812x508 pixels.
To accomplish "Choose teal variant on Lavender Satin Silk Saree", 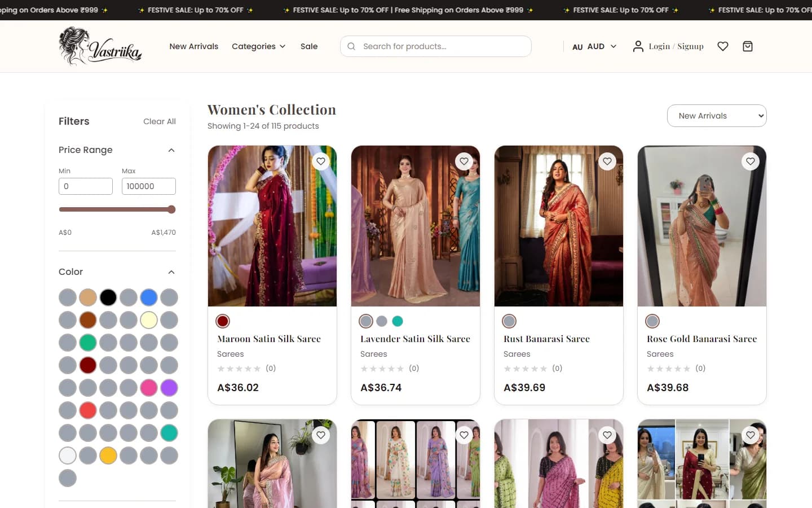I will coord(398,321).
